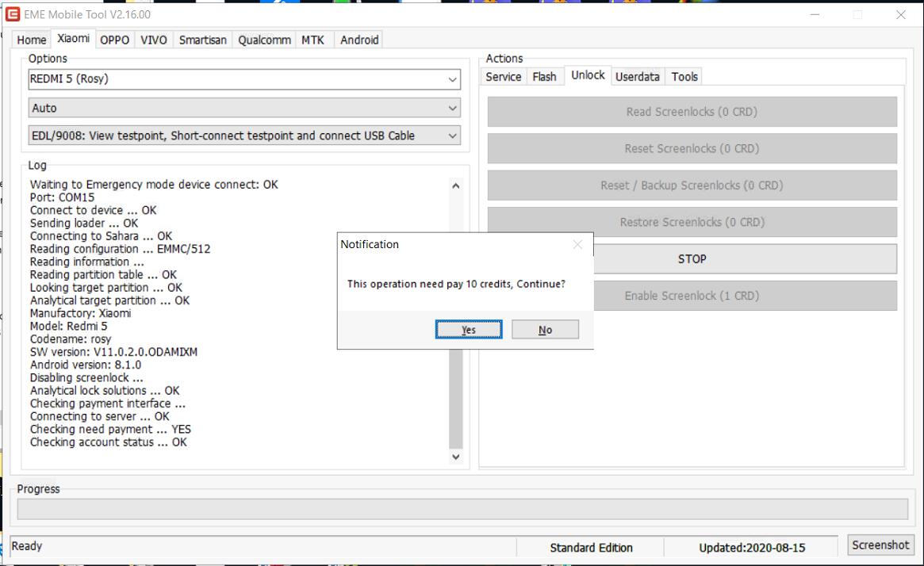Click 'Updated:2020-08-15' status text
Screen dimensions: 924x566
[752, 548]
